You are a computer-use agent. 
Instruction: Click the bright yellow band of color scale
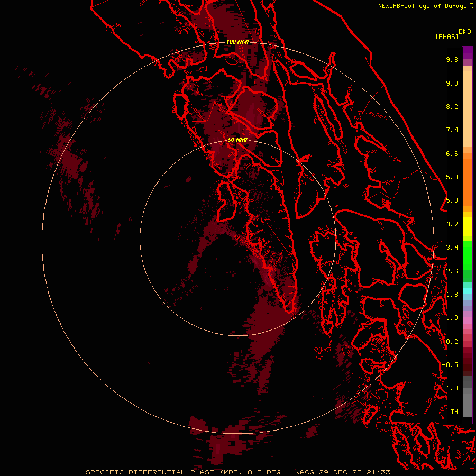click(x=467, y=226)
